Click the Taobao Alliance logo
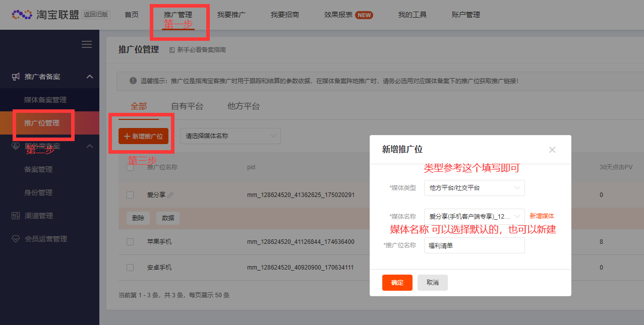The image size is (644, 325). pos(45,15)
